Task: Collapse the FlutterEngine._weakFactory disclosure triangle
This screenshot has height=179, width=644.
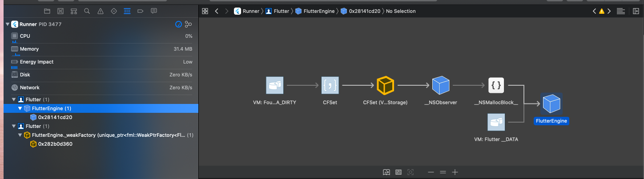Action: (20, 135)
